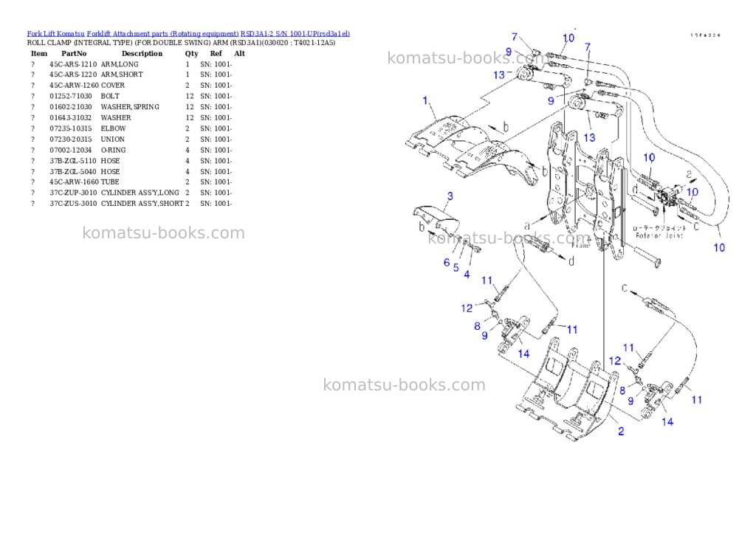Click the Qty column header
The image size is (756, 535).
(191, 53)
